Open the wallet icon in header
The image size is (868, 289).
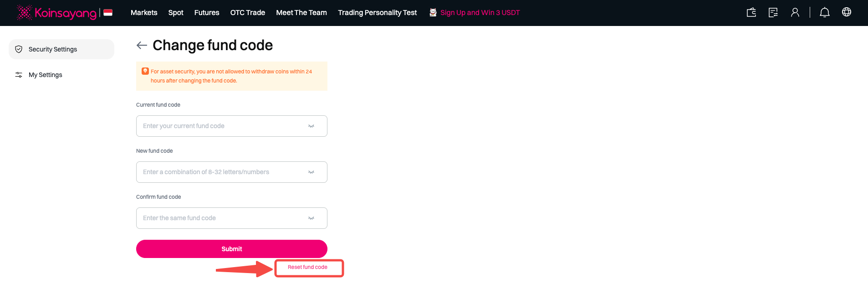click(x=751, y=13)
